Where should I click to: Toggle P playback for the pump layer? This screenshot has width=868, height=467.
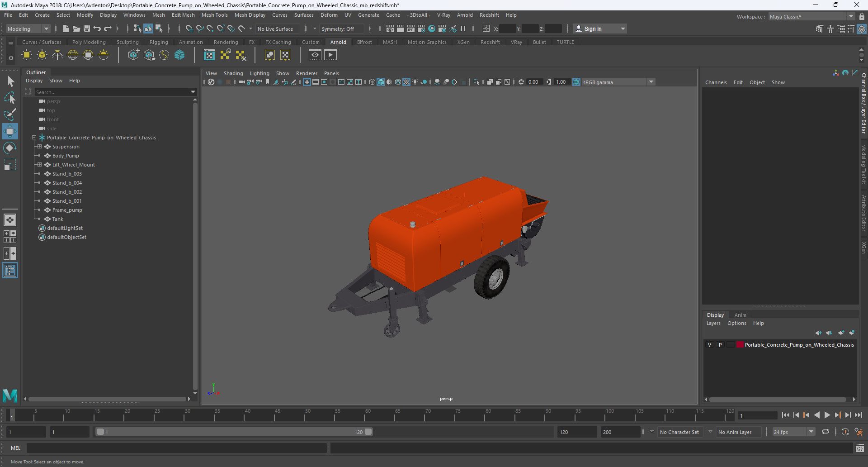point(720,345)
